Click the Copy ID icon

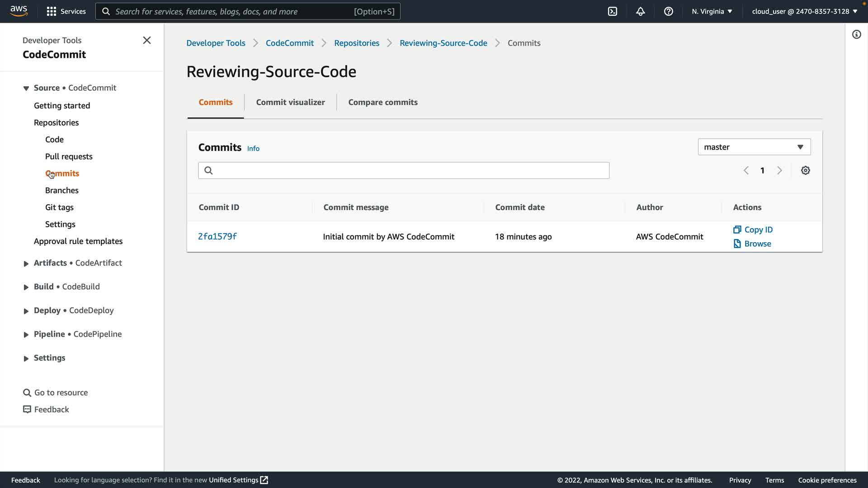tap(737, 230)
